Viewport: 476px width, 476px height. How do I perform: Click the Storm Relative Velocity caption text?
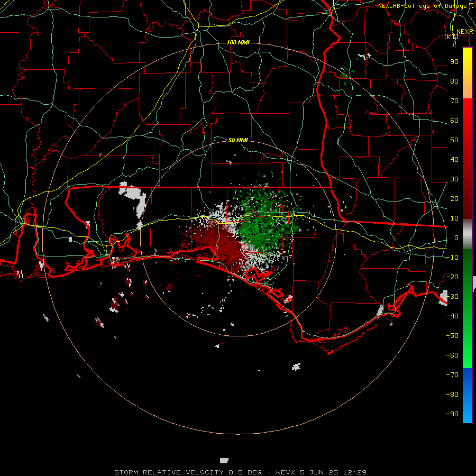click(x=241, y=472)
